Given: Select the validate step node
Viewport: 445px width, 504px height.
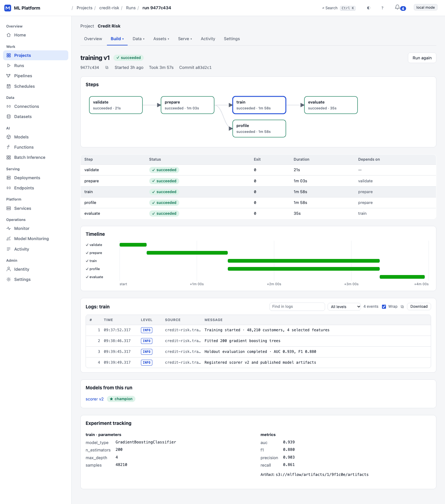Looking at the screenshot, I should tap(116, 105).
